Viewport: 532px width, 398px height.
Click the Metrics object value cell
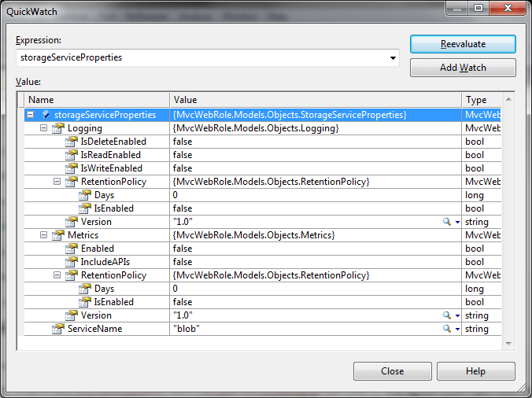tap(316, 235)
